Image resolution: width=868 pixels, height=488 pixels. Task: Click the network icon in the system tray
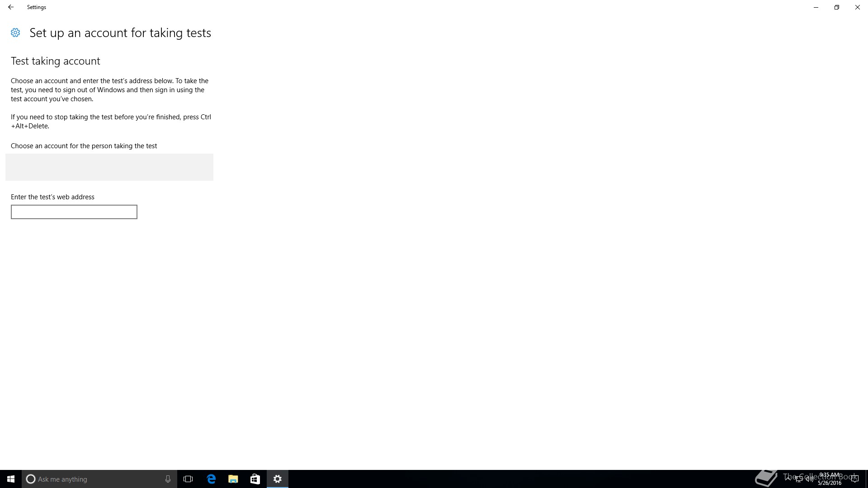(x=799, y=479)
